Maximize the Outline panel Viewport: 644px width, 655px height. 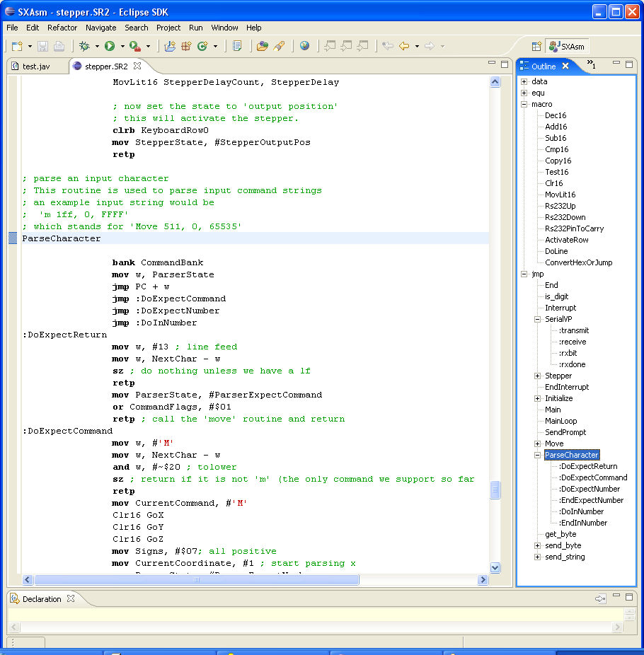[629, 64]
